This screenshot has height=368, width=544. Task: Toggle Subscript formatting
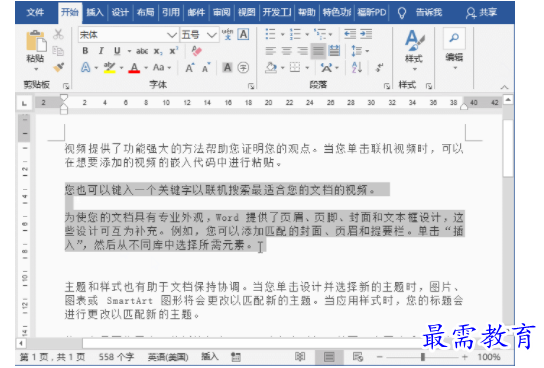click(x=158, y=51)
